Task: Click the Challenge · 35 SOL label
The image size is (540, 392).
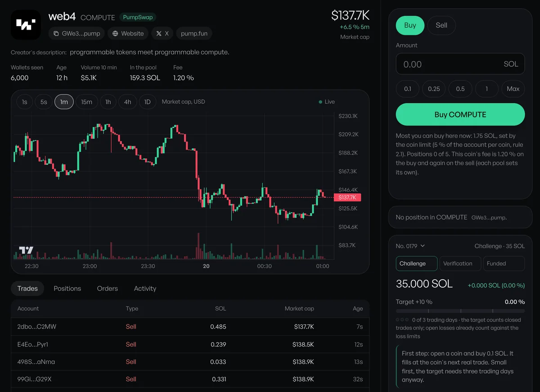Action: [499, 246]
